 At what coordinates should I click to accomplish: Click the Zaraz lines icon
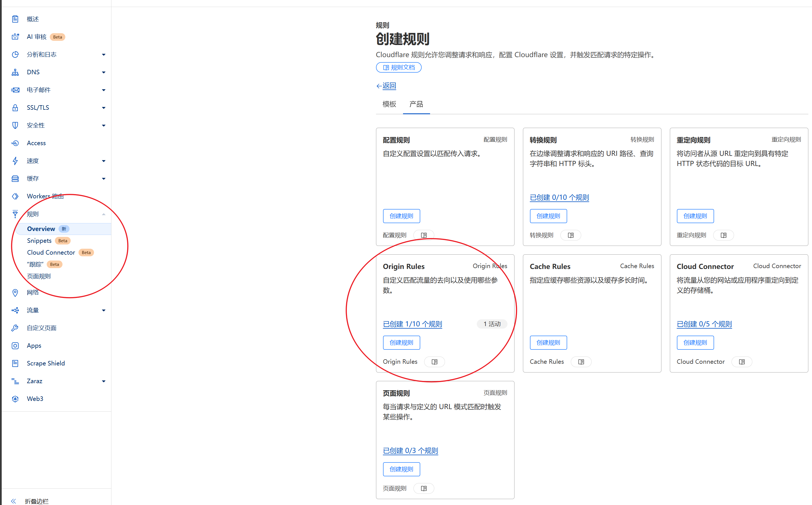[x=15, y=381]
